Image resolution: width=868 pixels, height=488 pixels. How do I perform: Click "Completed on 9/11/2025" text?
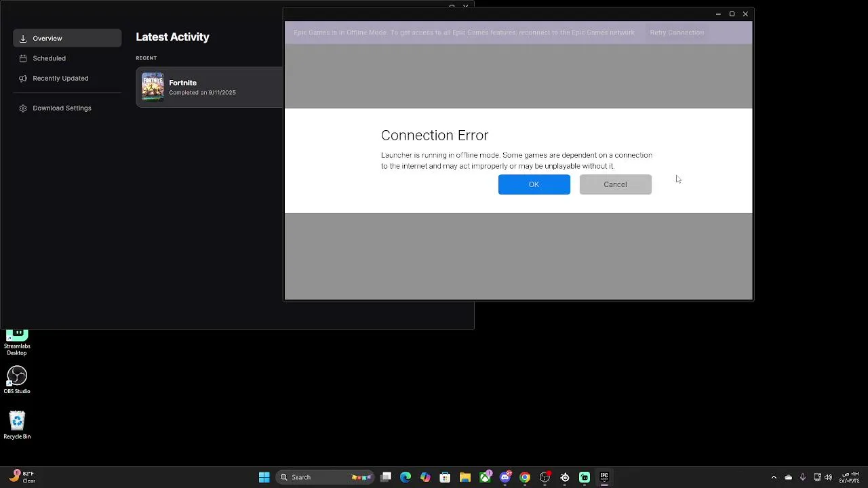(202, 93)
